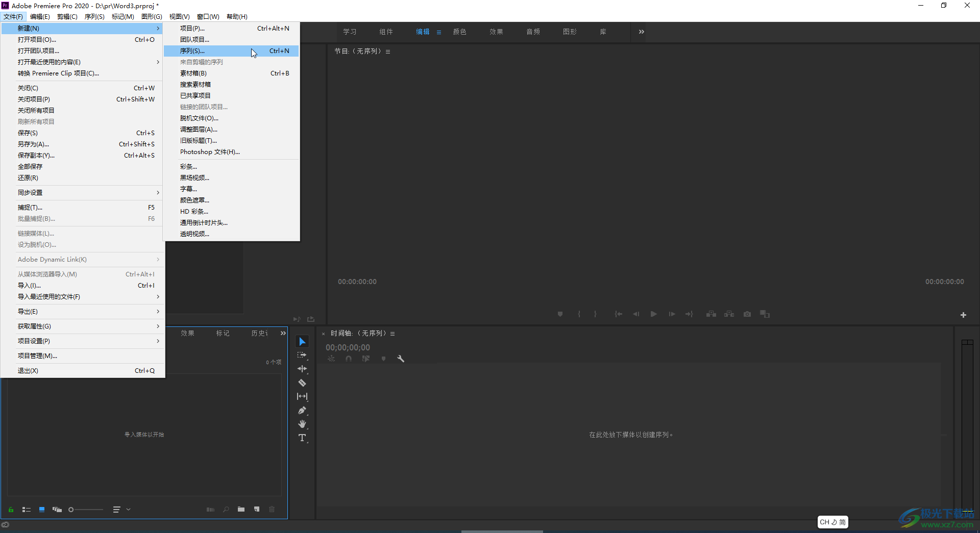Click the New Item icon in project panel
Image resolution: width=980 pixels, height=533 pixels.
point(257,509)
